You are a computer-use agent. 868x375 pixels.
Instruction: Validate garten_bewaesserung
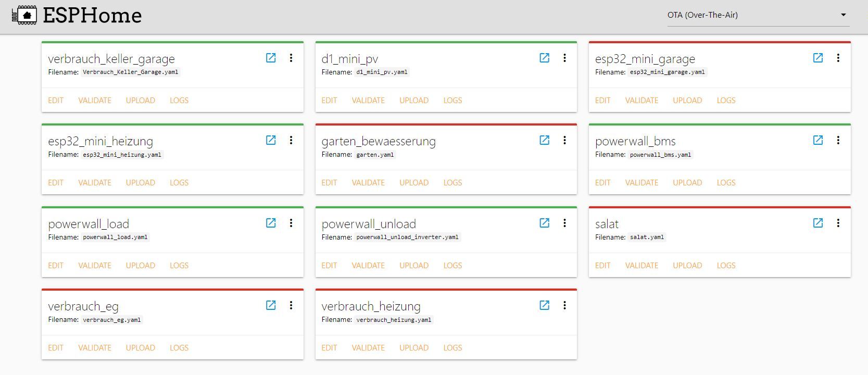(x=368, y=183)
